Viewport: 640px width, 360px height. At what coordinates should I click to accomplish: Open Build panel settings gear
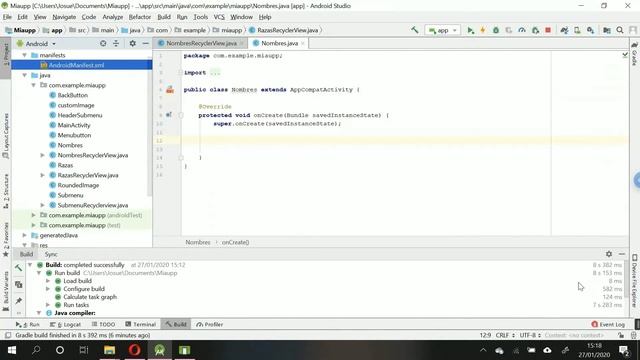coord(609,254)
